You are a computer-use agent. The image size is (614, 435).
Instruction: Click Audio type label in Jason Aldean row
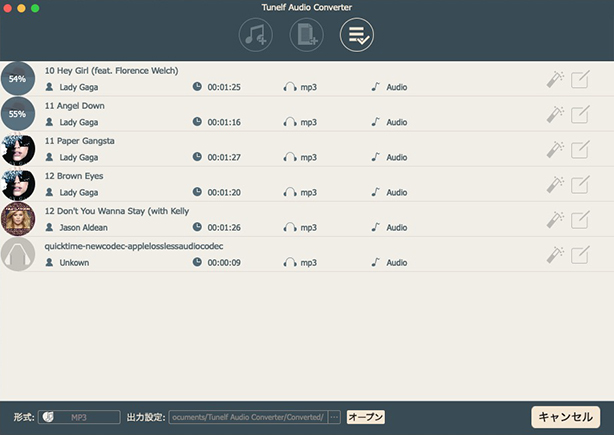click(x=397, y=227)
